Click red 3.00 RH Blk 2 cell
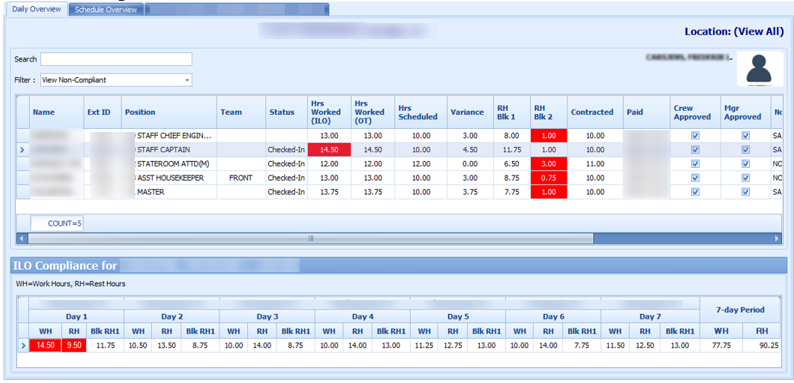794x383 pixels. click(x=548, y=164)
